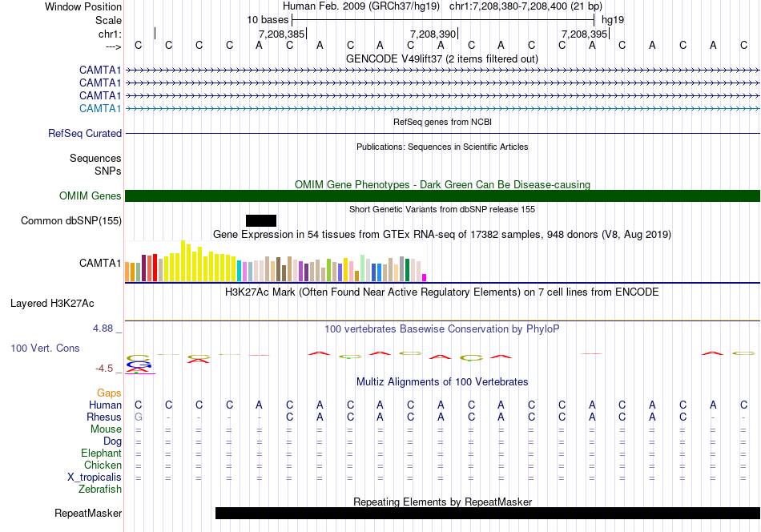This screenshot has height=532, width=761.
Task: Click the CAMTA1 label beside the GTEx chart
Action: tap(100, 263)
